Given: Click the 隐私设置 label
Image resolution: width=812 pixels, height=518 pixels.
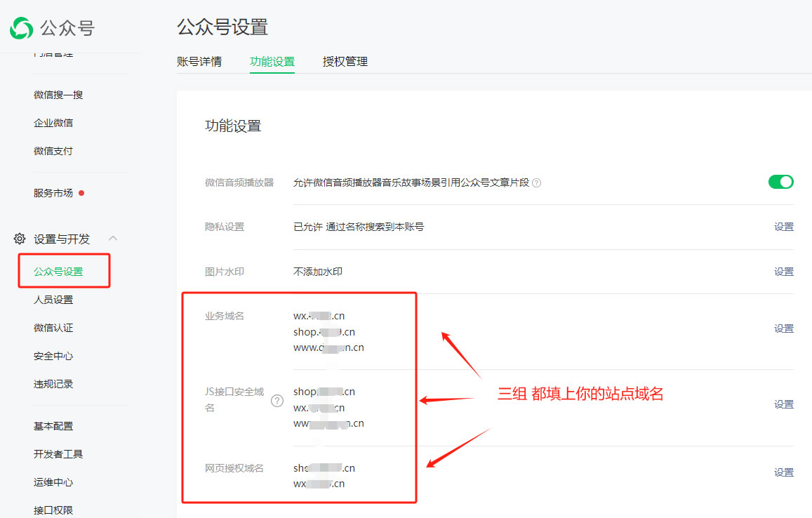Looking at the screenshot, I should (x=225, y=227).
